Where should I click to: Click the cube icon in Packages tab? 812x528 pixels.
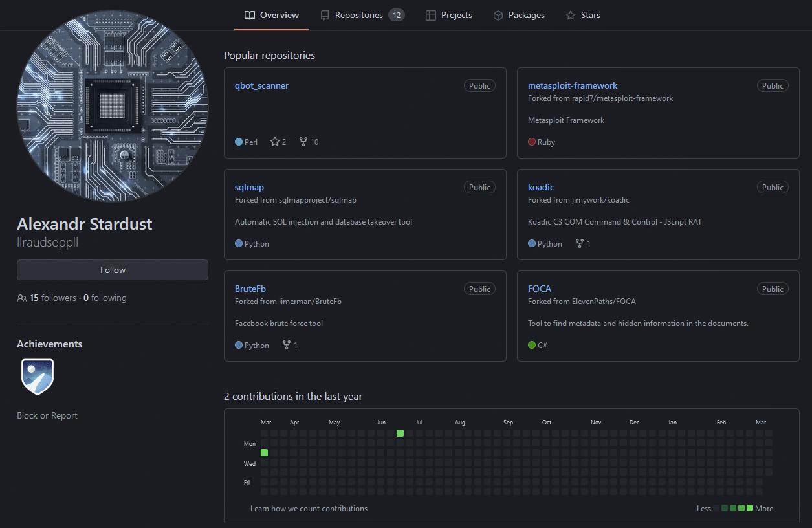click(x=498, y=15)
